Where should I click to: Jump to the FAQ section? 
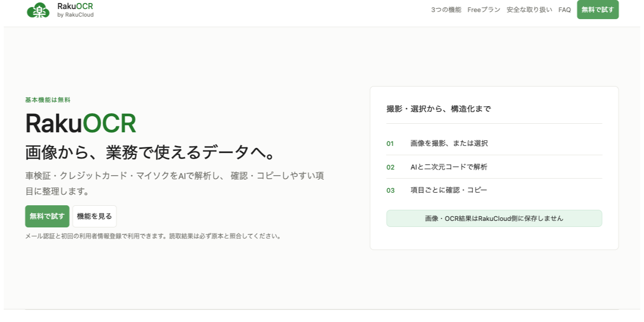(x=565, y=10)
